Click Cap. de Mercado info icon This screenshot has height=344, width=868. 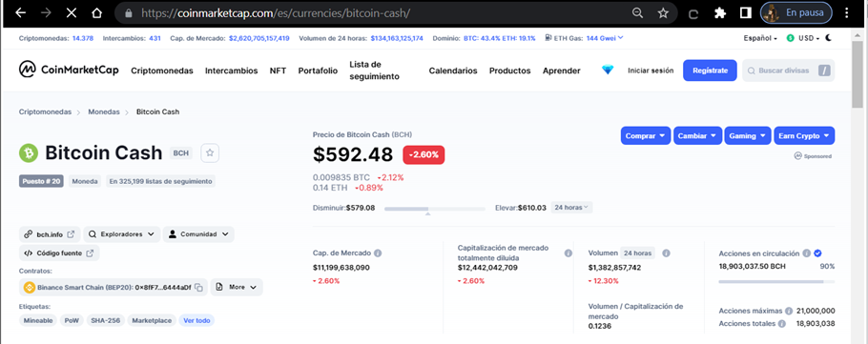click(378, 253)
